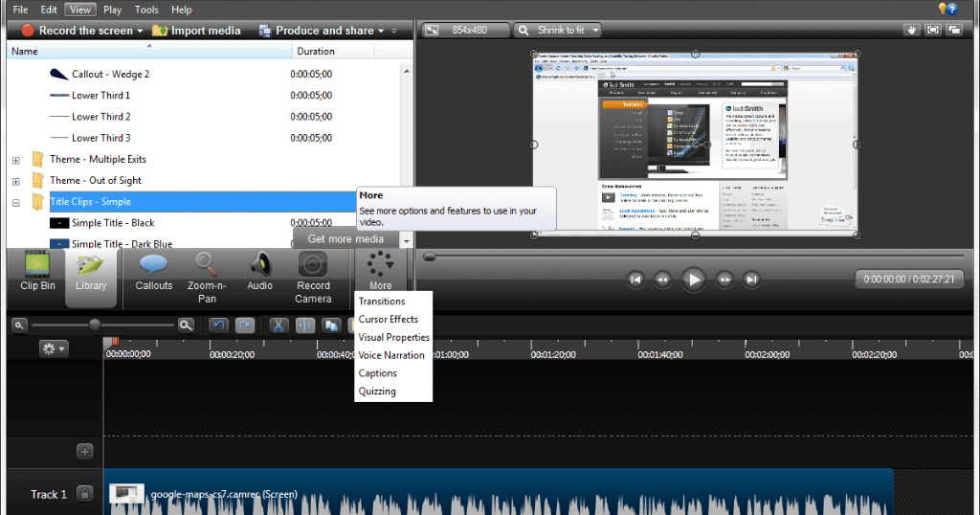Play the video preview
The height and width of the screenshot is (515, 980).
[693, 280]
